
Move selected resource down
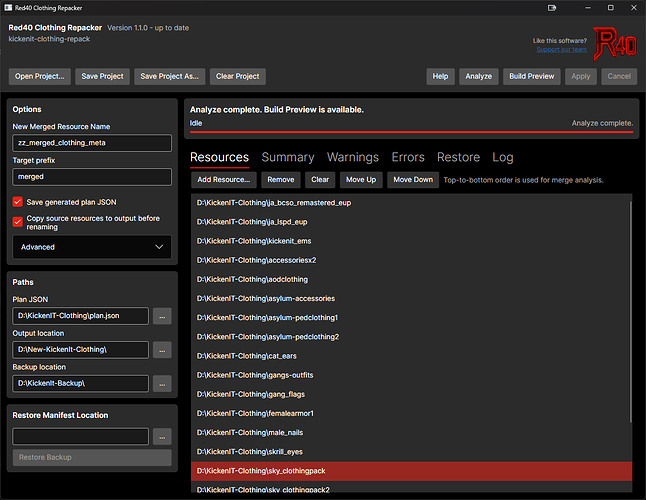coord(413,180)
